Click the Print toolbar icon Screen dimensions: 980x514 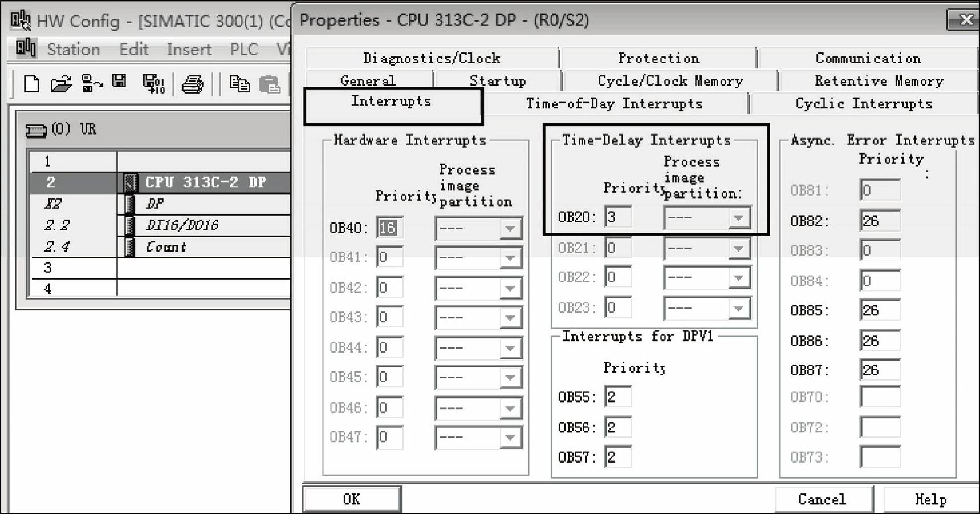[192, 84]
